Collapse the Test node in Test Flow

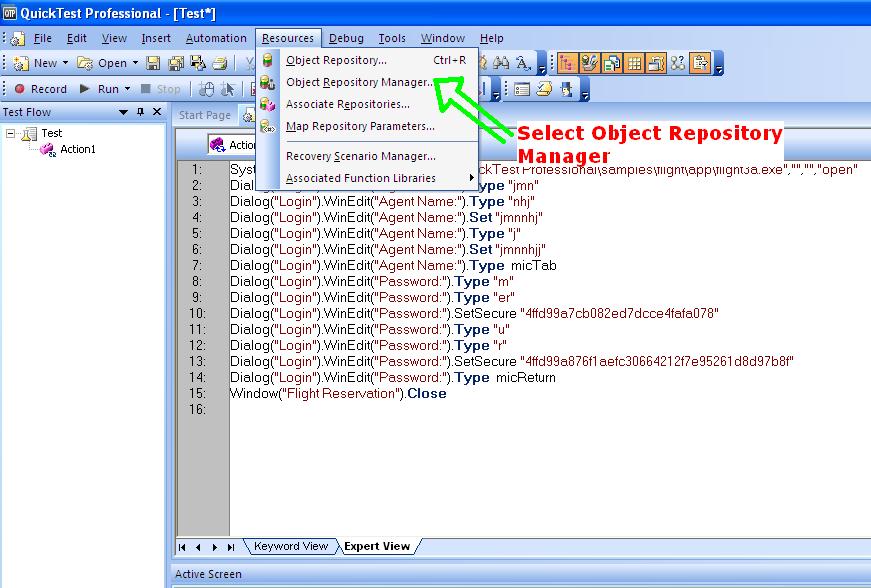tap(9, 131)
